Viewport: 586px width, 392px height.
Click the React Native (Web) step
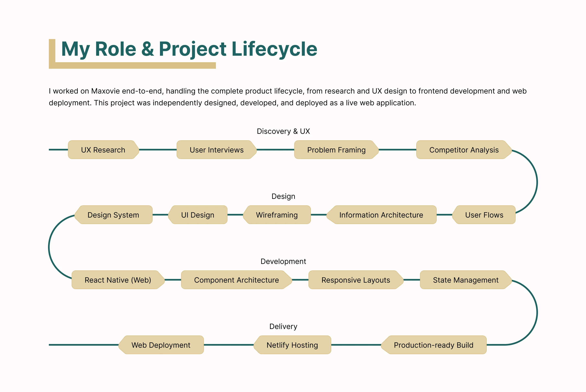[x=118, y=280]
